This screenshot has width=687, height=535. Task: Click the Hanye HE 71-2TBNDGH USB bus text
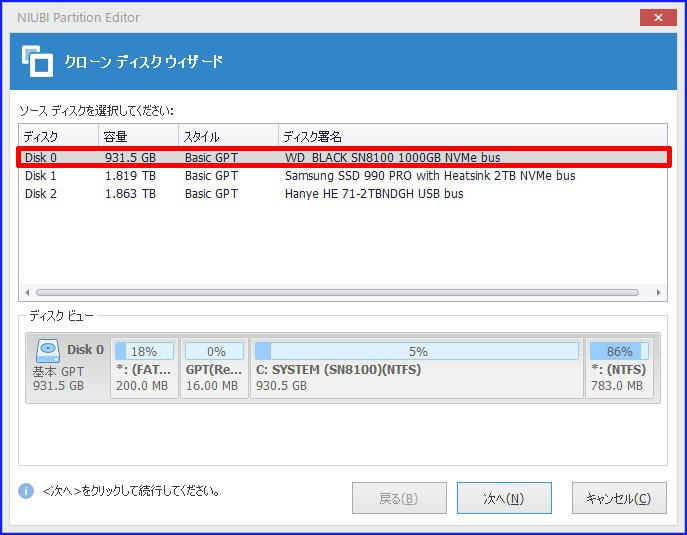[x=374, y=194]
